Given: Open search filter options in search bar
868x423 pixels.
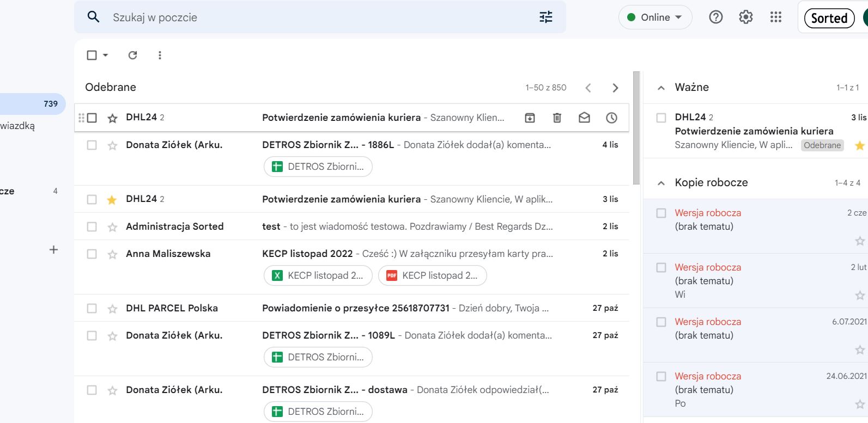Looking at the screenshot, I should 545,17.
